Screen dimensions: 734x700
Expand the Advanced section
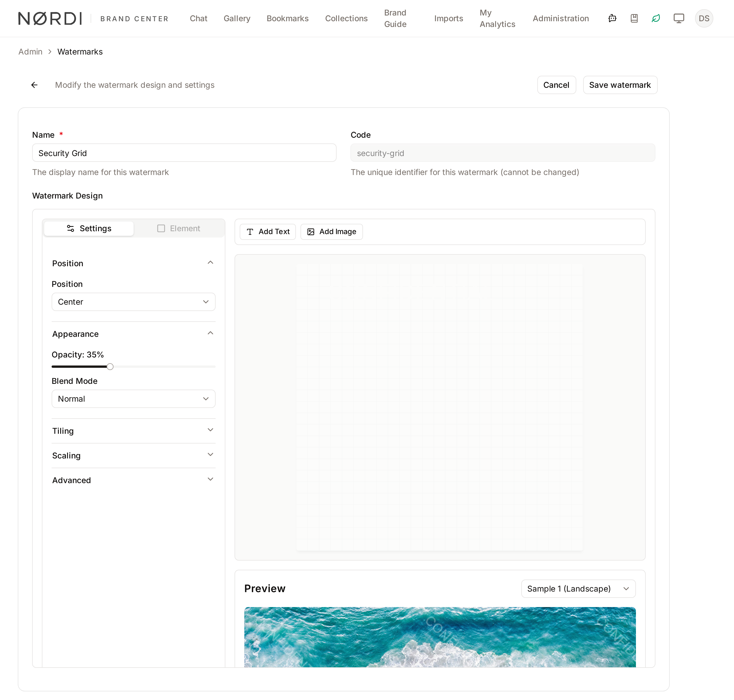tap(133, 480)
